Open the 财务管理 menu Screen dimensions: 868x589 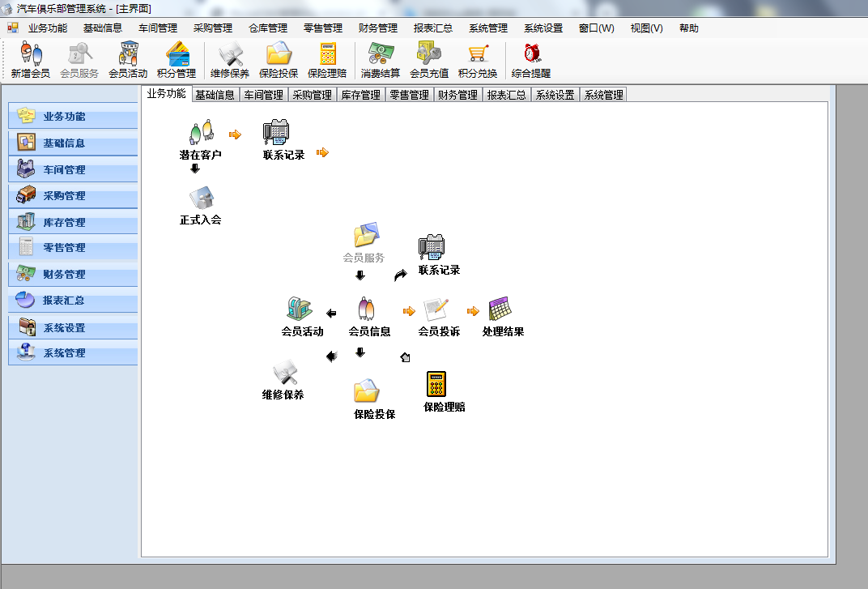(x=378, y=28)
